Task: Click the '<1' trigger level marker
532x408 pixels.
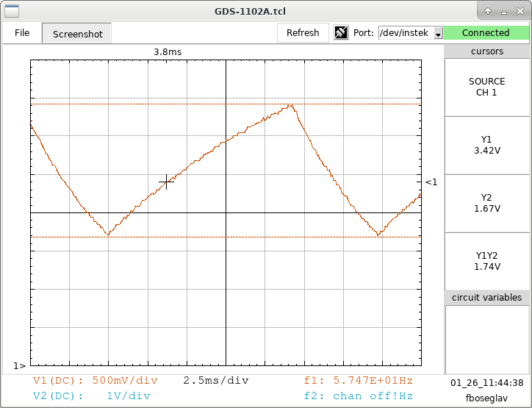Action: coord(431,182)
